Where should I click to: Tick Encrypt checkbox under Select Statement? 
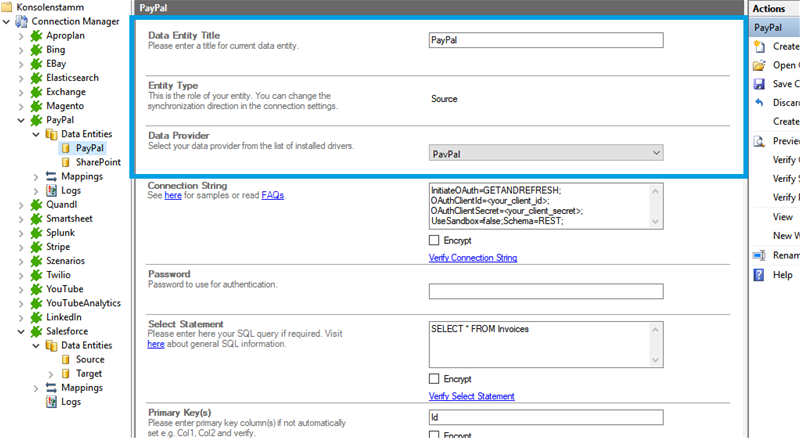[433, 379]
